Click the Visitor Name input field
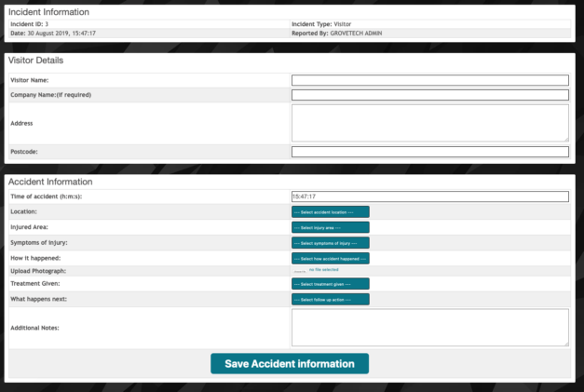The image size is (584, 392). pyautogui.click(x=429, y=80)
